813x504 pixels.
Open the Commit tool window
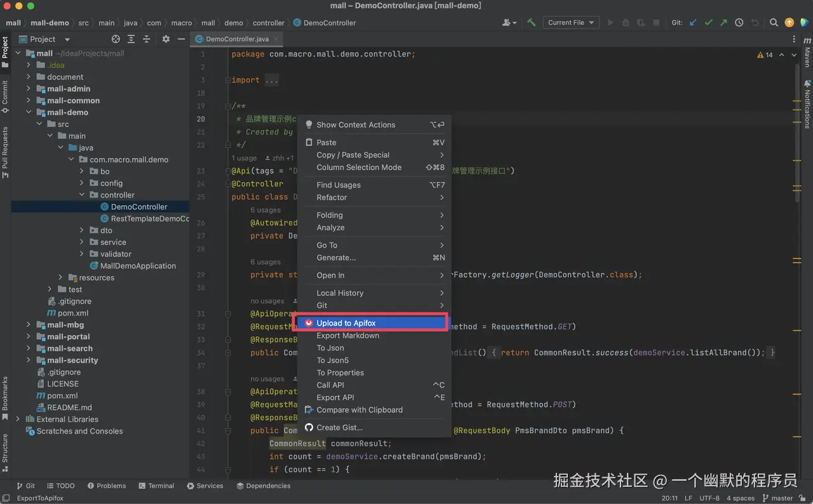tap(5, 96)
